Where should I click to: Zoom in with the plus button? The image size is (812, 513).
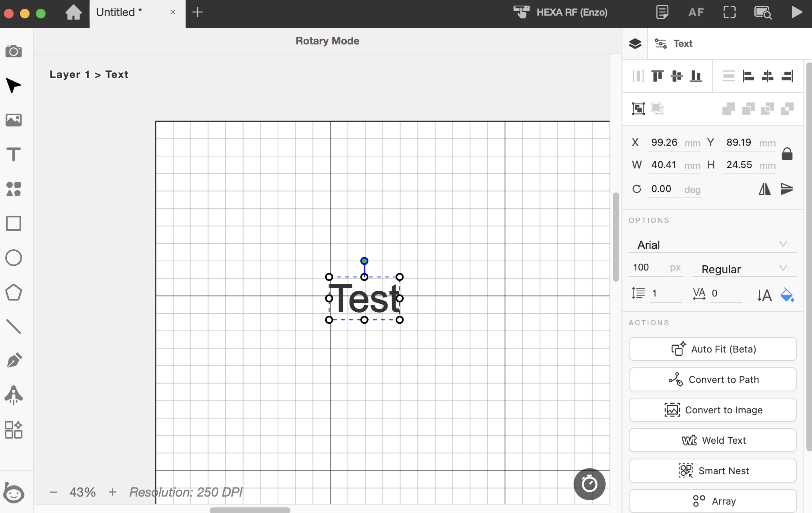(112, 492)
